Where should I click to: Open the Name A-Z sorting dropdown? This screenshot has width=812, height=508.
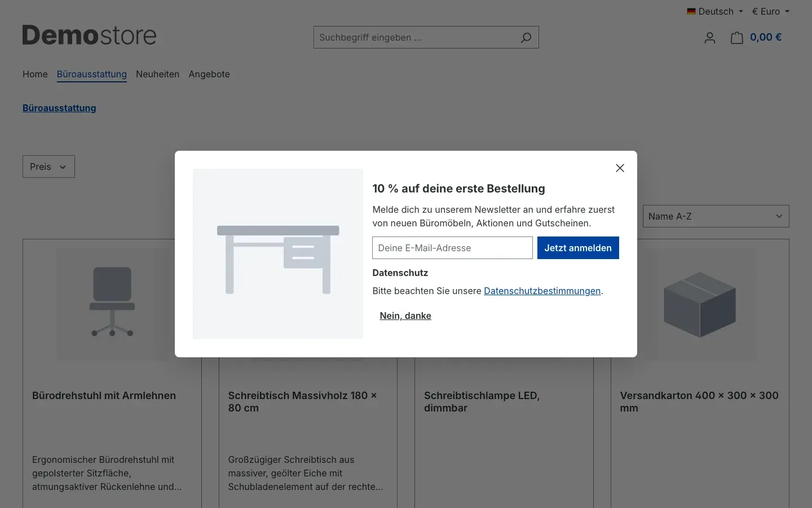[716, 216]
